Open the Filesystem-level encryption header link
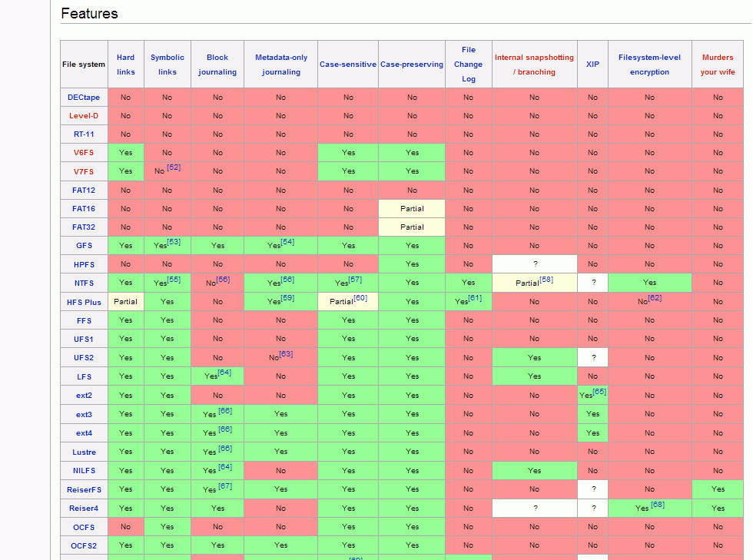Screen dimensions: 753x560 [x=650, y=65]
